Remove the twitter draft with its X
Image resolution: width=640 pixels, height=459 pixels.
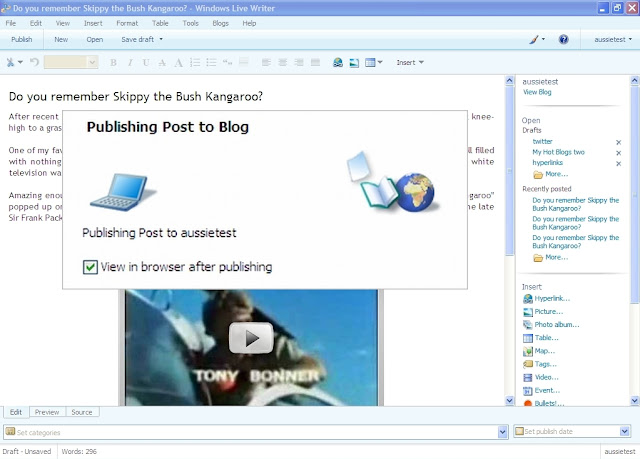[618, 142]
